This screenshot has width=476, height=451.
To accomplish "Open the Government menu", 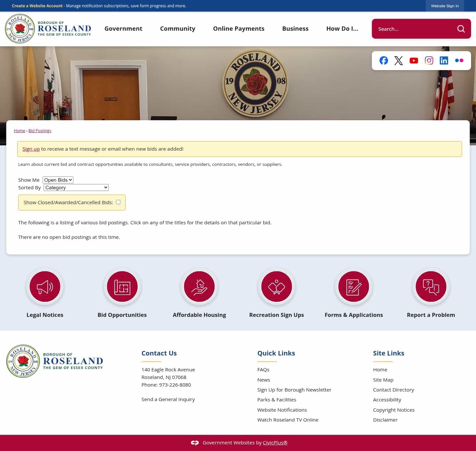I will click(123, 29).
